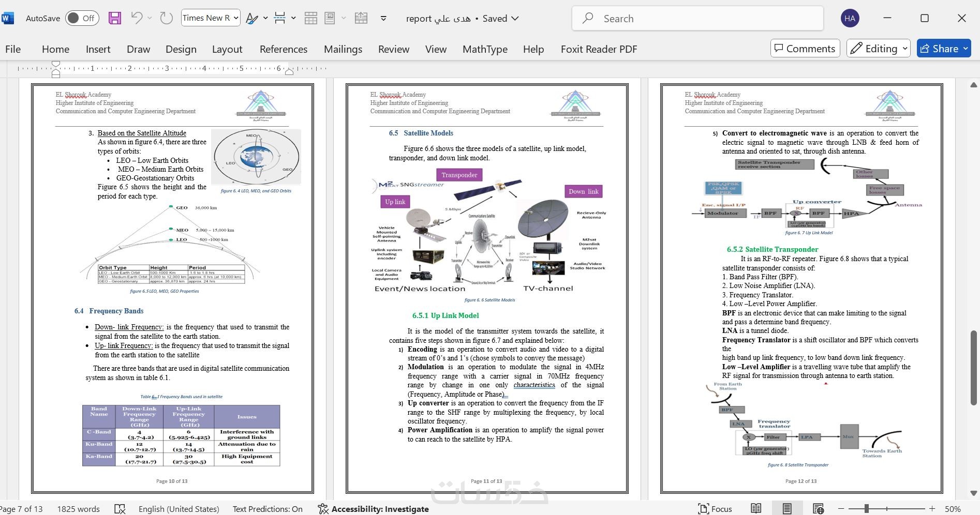The image size is (980, 515).
Task: Switch to the Mailings tab
Action: point(343,49)
